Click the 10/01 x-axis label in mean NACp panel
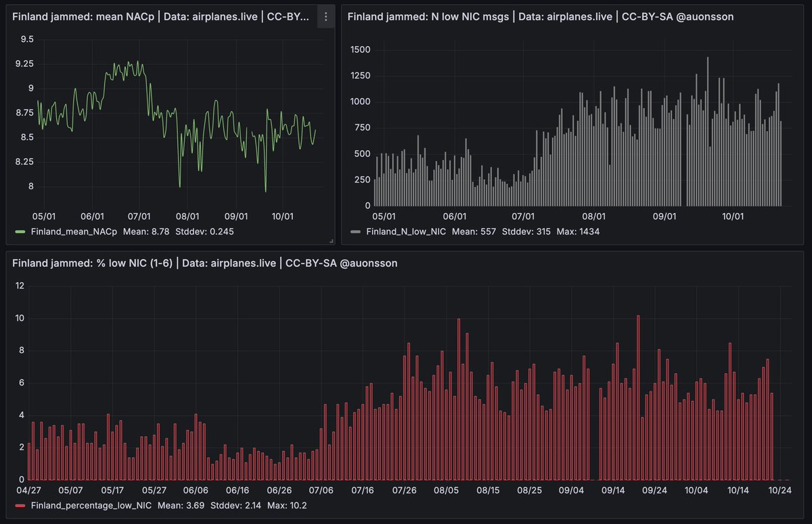Viewport: 812px width, 524px height. 283,216
